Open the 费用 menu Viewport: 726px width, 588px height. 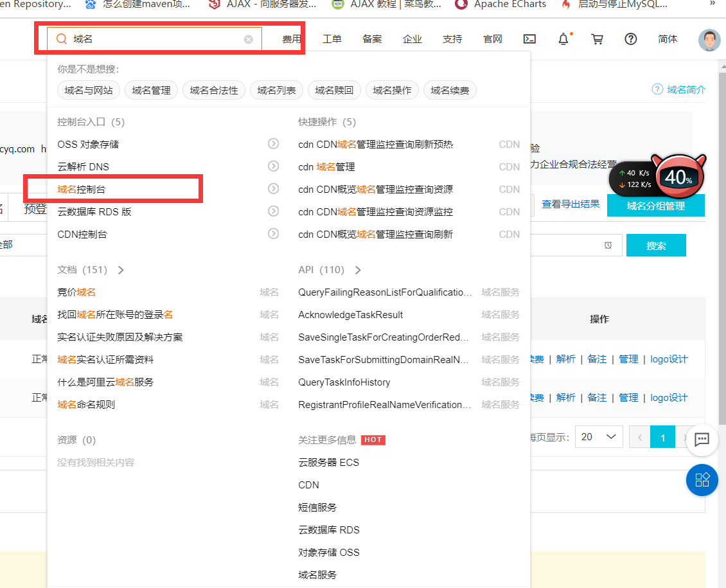click(x=292, y=39)
